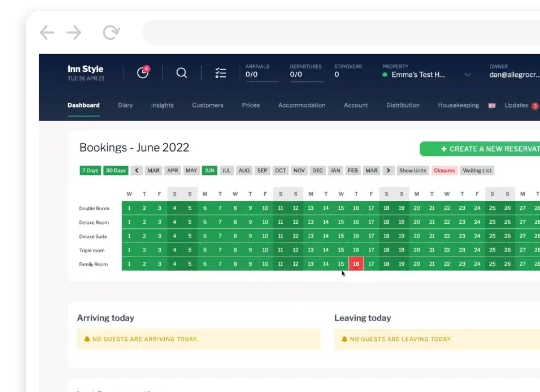Open the Customers tab
540x392 pixels.
(208, 105)
